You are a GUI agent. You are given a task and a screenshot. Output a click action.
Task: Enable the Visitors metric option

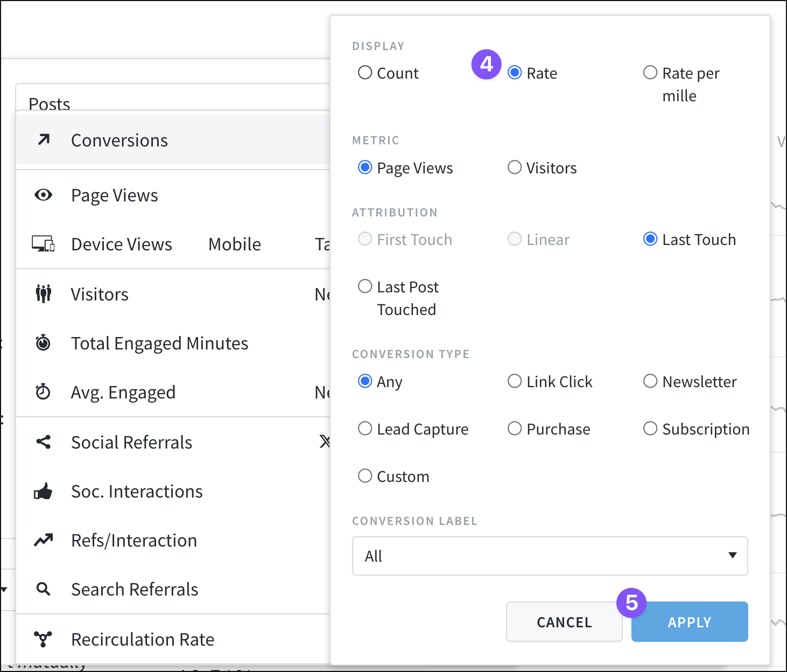tap(515, 167)
